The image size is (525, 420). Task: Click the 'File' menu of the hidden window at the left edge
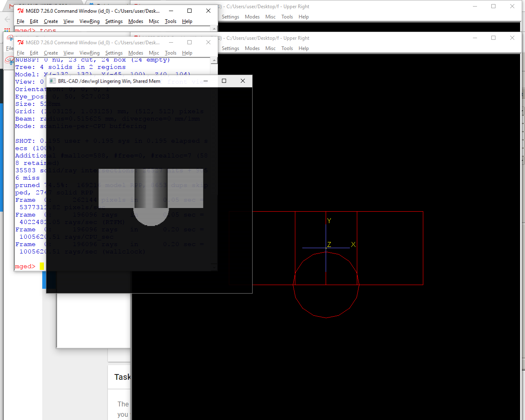coord(9,48)
